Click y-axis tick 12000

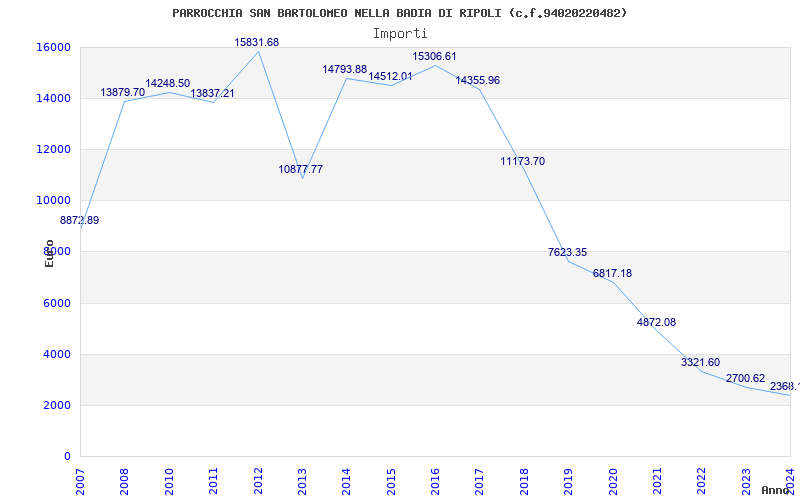coord(53,149)
